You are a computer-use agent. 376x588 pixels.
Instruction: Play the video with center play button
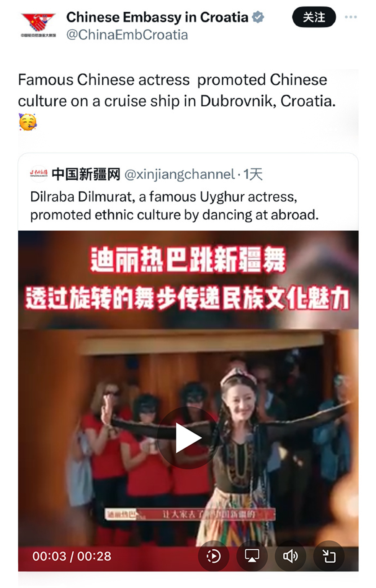coord(188,438)
